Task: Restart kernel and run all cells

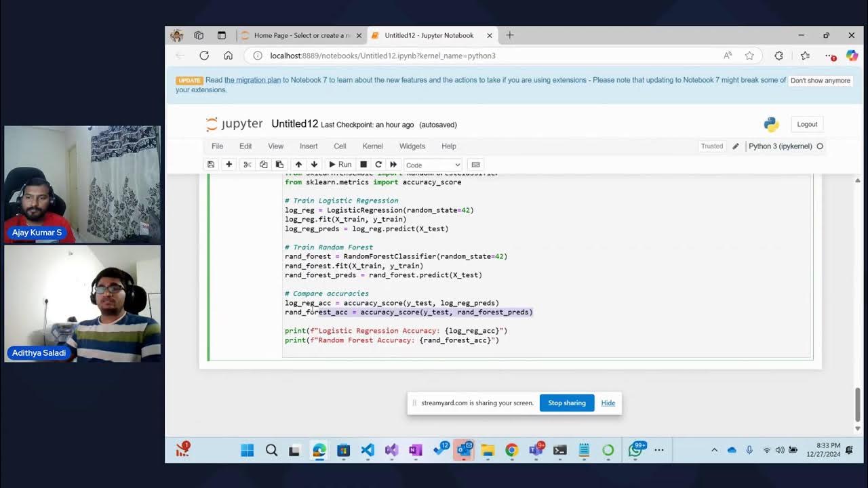Action: click(393, 165)
